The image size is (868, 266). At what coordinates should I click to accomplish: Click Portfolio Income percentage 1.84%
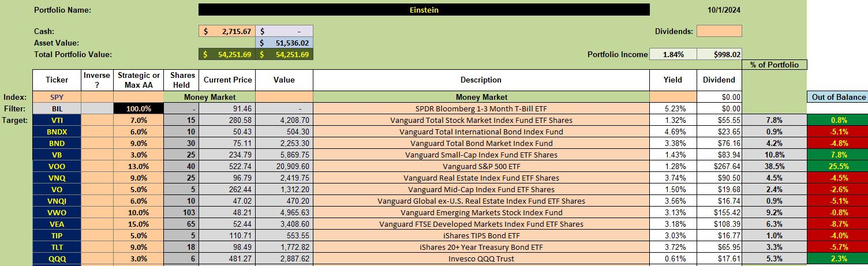pos(673,54)
